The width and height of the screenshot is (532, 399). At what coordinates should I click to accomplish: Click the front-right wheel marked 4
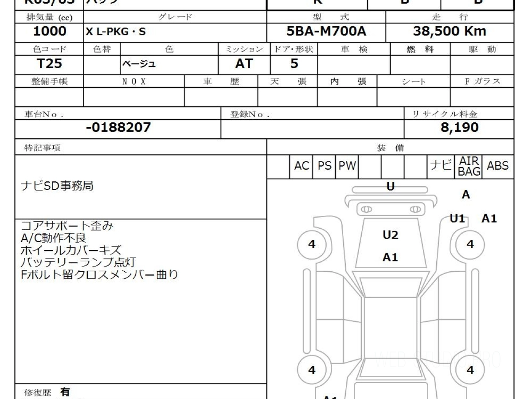470,244
